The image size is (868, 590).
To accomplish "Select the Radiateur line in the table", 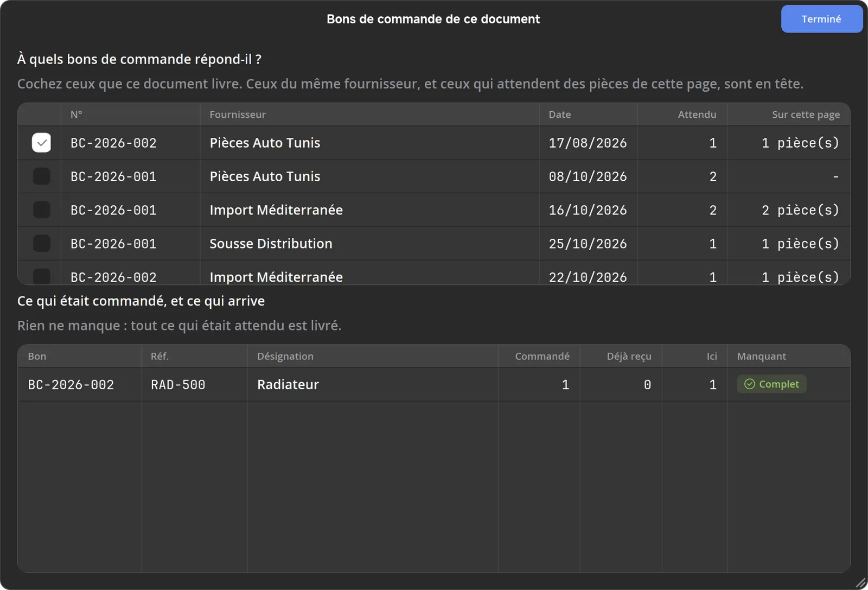I will click(434, 385).
